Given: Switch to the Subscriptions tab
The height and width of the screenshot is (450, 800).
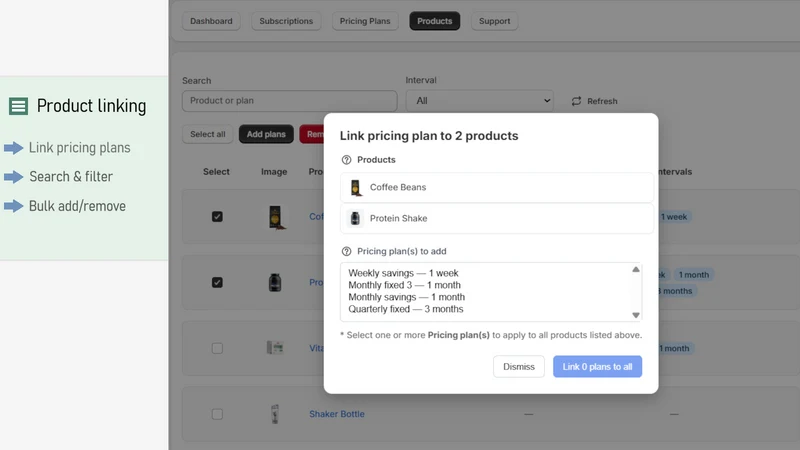Looking at the screenshot, I should (286, 21).
